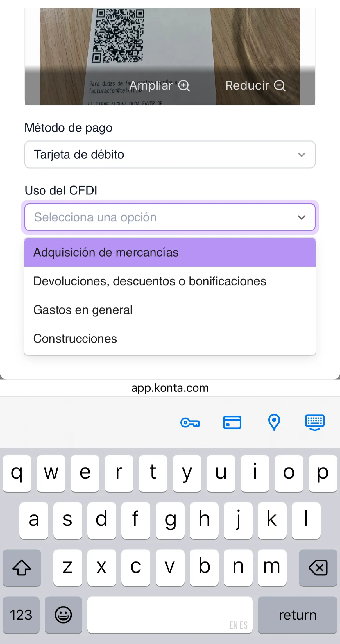
Task: Select the Gastos en general option
Action: [170, 310]
